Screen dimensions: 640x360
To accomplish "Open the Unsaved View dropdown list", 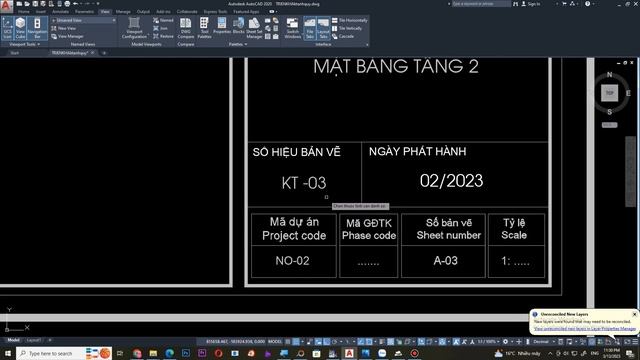I will [84, 20].
